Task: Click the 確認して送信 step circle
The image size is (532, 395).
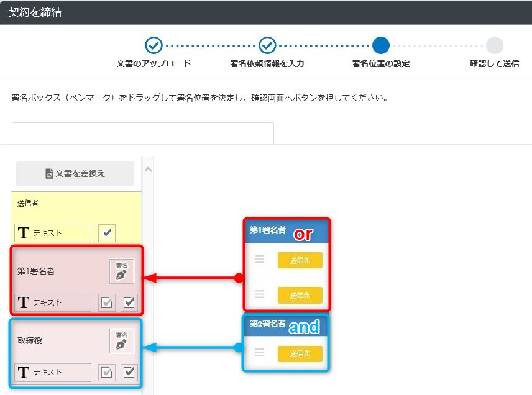Action: [x=495, y=45]
